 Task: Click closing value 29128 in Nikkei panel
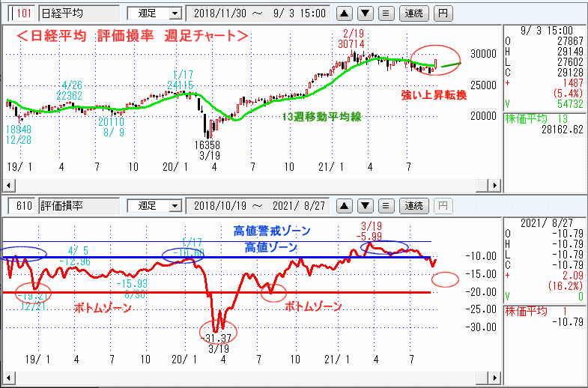point(570,73)
